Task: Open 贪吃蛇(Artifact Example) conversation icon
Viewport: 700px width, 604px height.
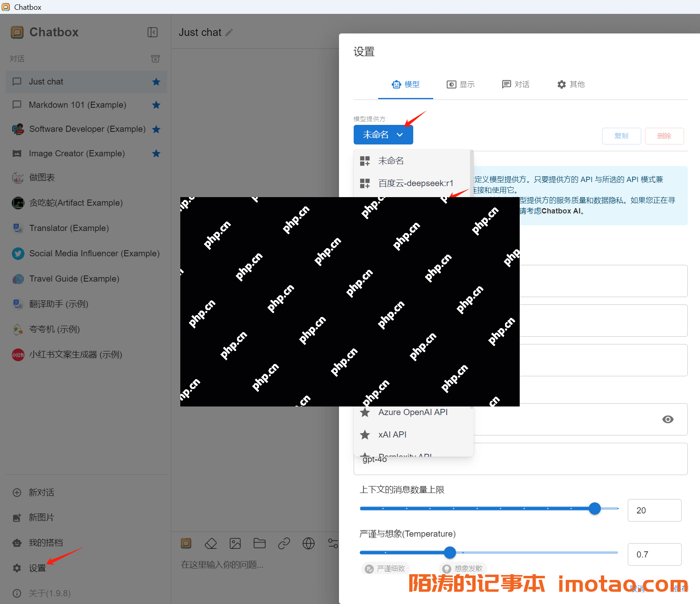Action: tap(18, 203)
